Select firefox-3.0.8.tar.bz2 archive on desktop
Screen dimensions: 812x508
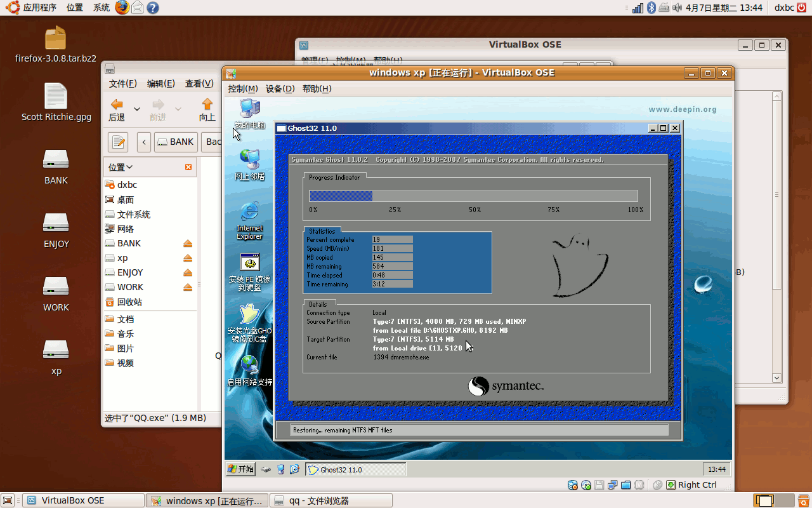tap(56, 44)
